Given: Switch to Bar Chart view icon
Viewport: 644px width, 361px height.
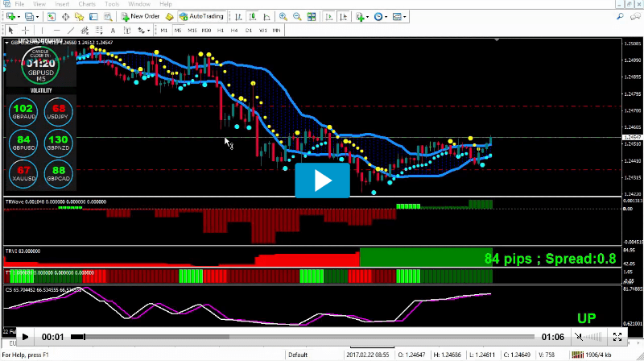Looking at the screenshot, I should [x=238, y=16].
